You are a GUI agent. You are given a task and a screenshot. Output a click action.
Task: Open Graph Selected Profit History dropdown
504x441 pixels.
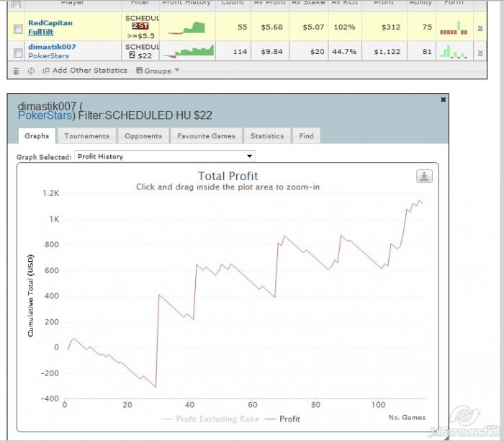(165, 156)
